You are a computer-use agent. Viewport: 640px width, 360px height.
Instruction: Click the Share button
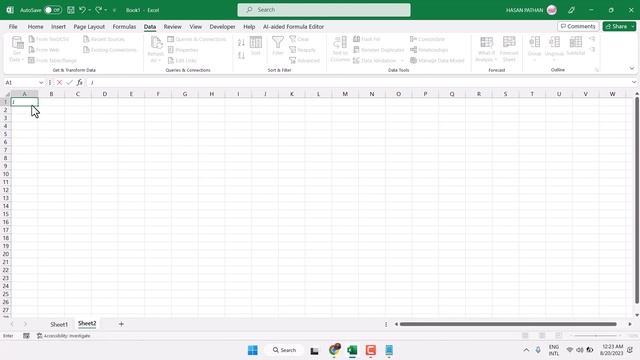coord(616,27)
